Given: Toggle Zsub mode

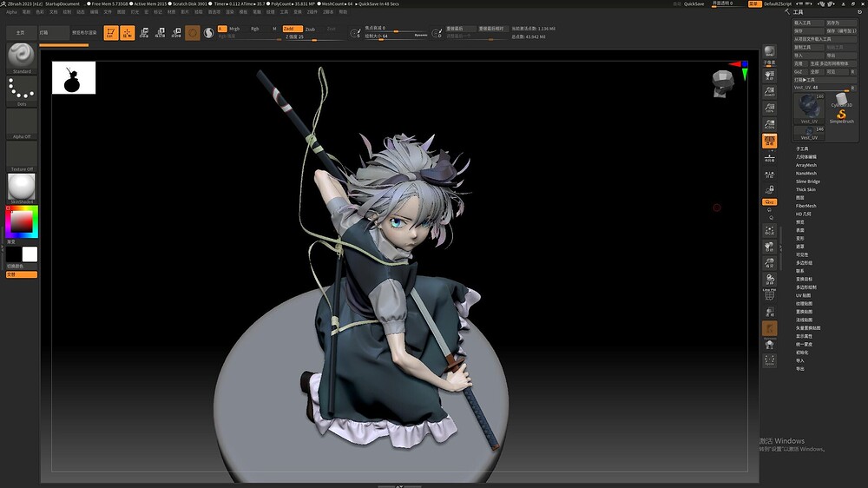Looking at the screenshot, I should [311, 29].
